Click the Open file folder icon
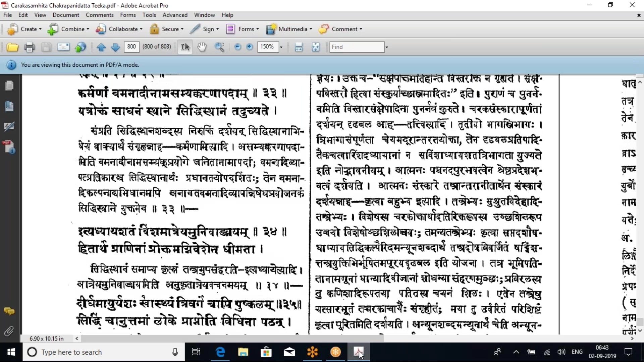This screenshot has width=644, height=362. (x=12, y=47)
